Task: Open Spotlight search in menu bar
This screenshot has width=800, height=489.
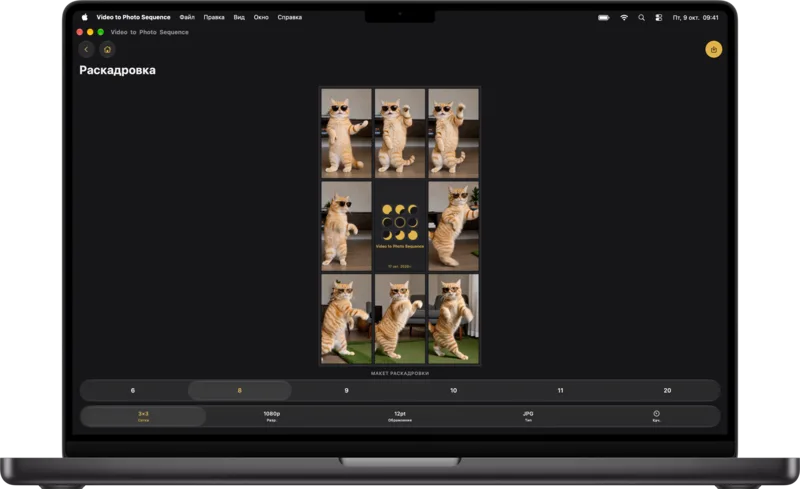Action: (x=641, y=17)
